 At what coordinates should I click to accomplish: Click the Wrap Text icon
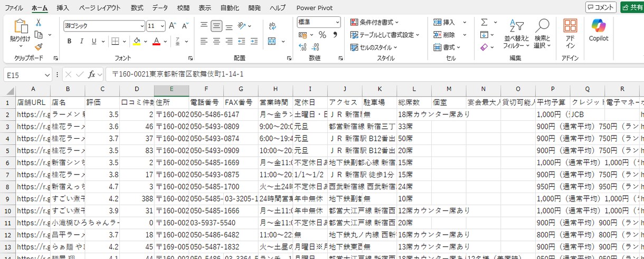tap(272, 25)
